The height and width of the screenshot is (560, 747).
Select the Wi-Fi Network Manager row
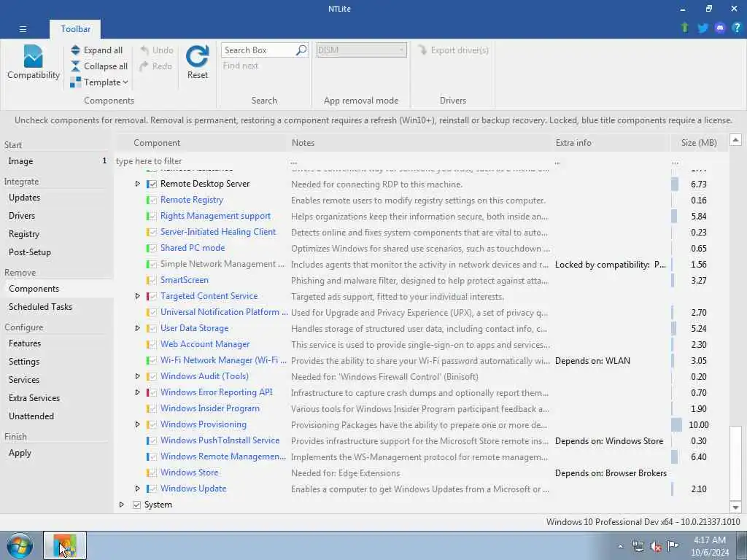coord(422,360)
